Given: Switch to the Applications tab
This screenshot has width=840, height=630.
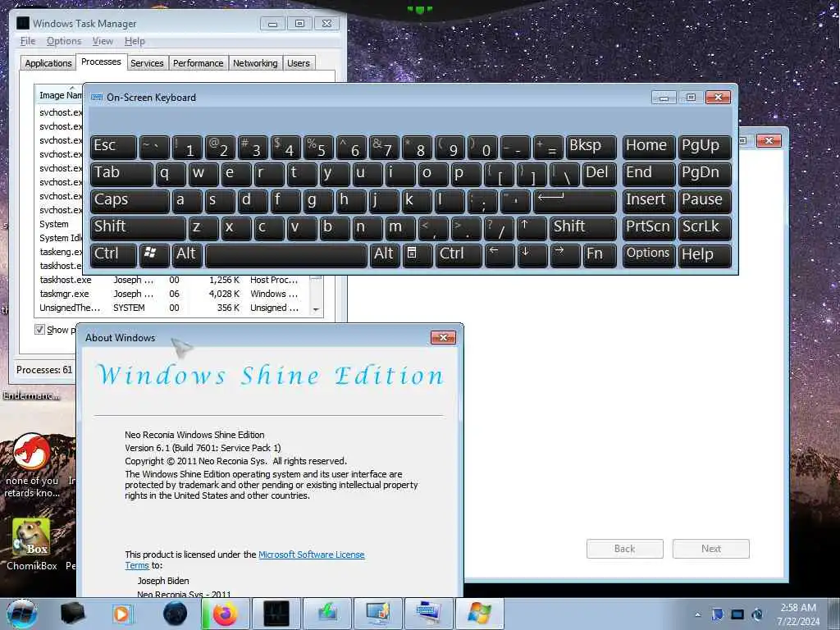Looking at the screenshot, I should (48, 63).
